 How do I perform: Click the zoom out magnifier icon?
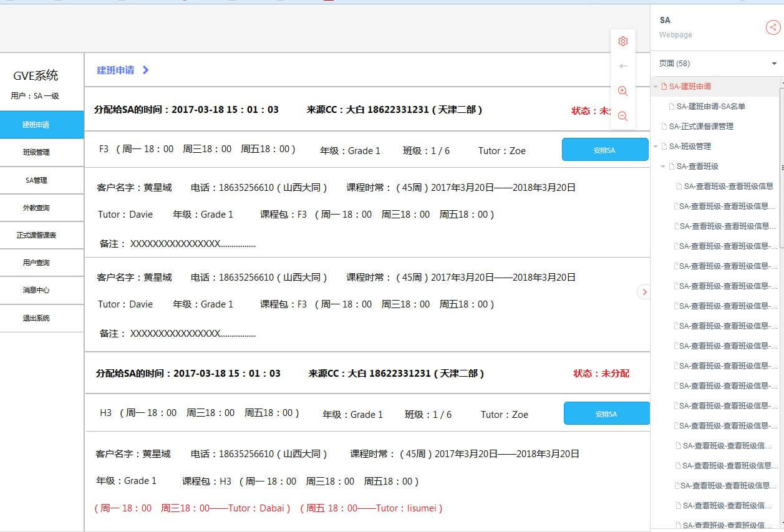(622, 116)
